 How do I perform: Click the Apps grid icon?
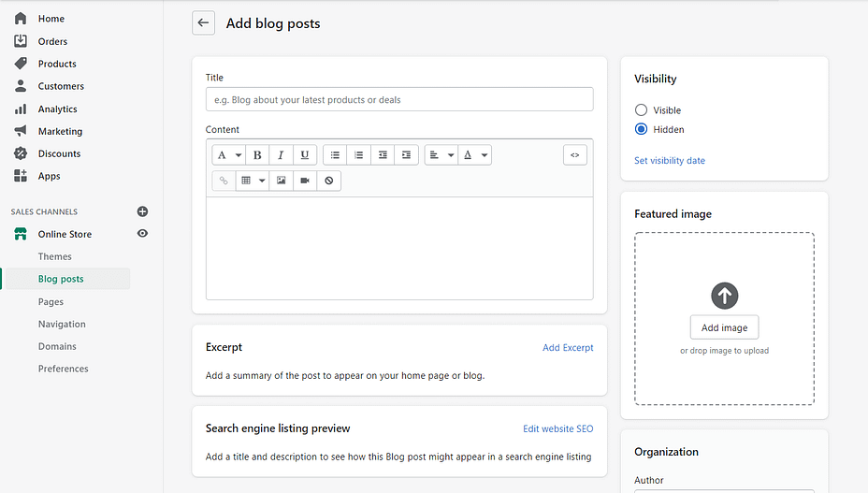[x=21, y=176]
